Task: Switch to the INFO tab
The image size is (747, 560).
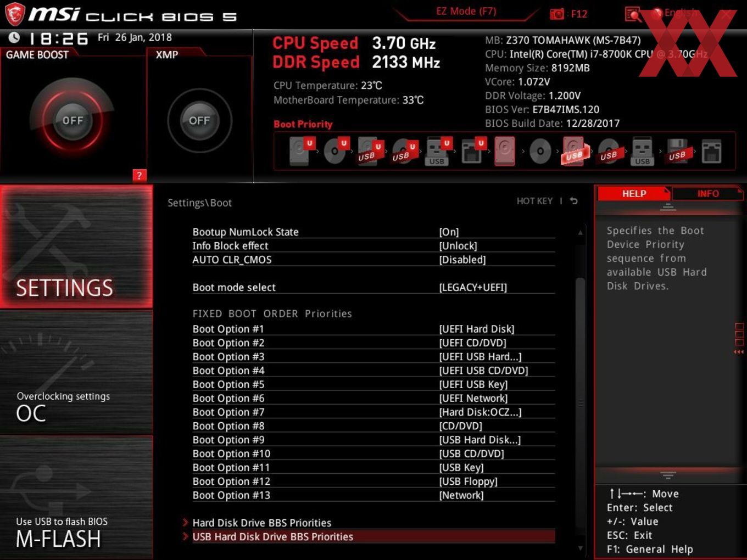Action: (x=707, y=193)
